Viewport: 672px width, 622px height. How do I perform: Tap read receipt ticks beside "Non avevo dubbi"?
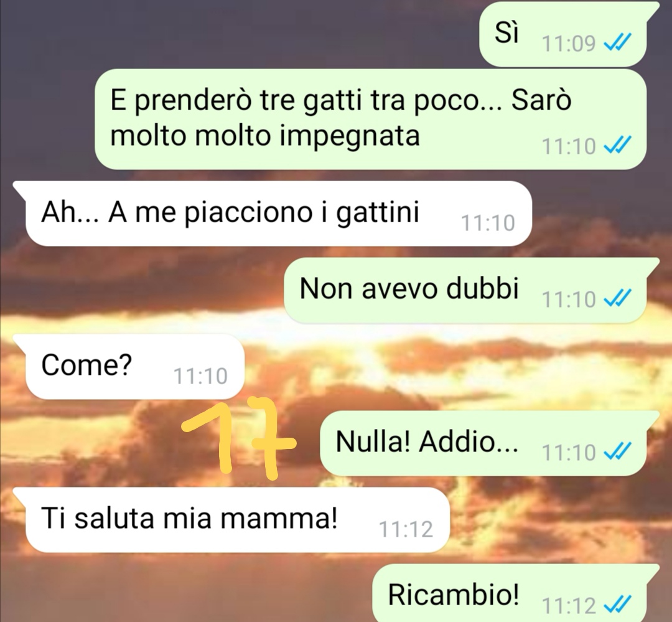coord(617,299)
